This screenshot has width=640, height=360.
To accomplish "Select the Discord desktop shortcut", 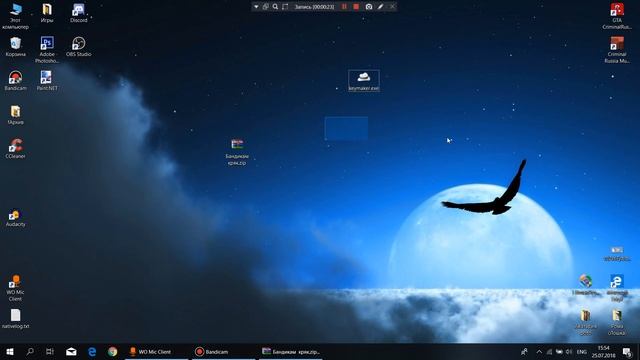I will [x=78, y=13].
